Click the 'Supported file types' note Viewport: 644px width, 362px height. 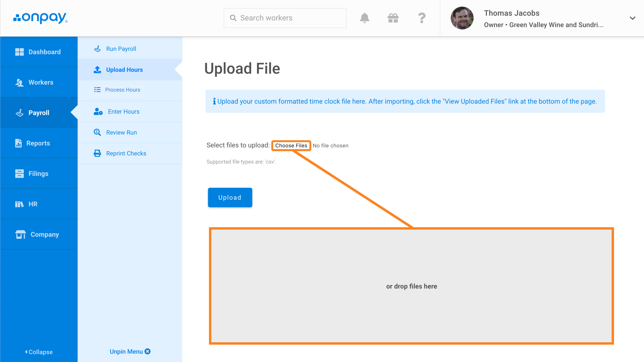click(x=241, y=162)
